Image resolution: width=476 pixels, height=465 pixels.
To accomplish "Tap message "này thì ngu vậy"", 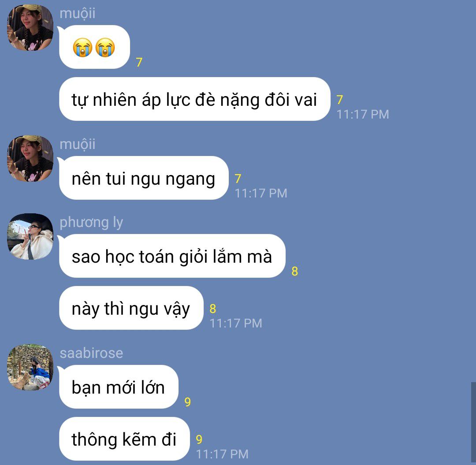I will pyautogui.click(x=131, y=308).
